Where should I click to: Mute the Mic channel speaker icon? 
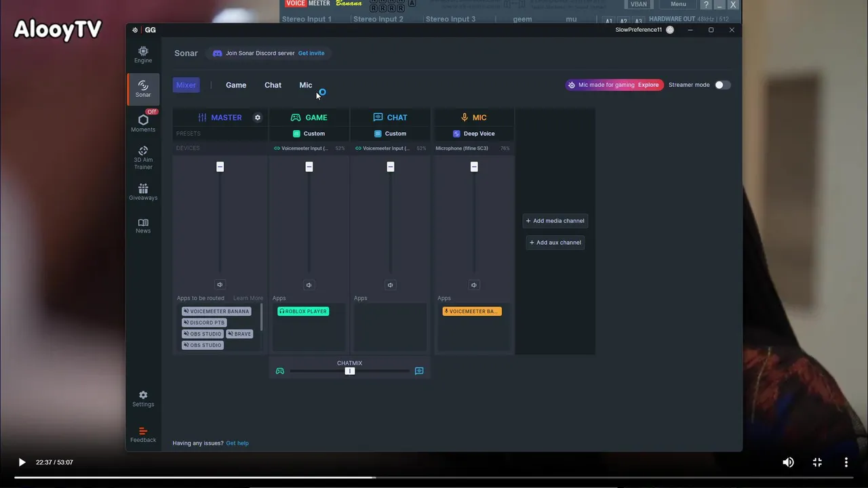click(474, 285)
